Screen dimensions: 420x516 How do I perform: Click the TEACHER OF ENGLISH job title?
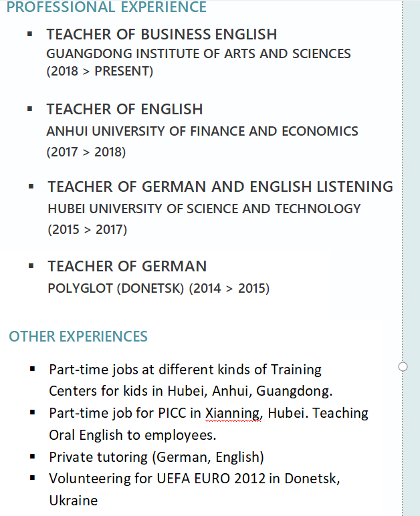[124, 109]
